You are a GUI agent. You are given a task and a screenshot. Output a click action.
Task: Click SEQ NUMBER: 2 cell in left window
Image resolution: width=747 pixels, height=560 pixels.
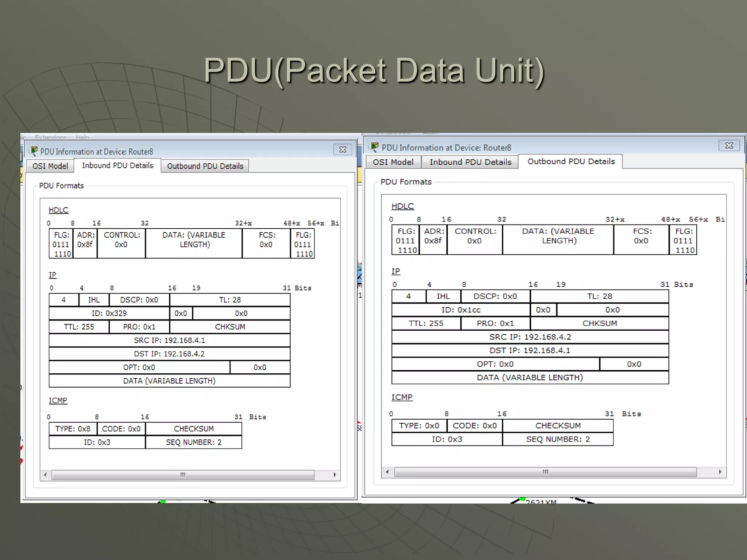coord(194,442)
